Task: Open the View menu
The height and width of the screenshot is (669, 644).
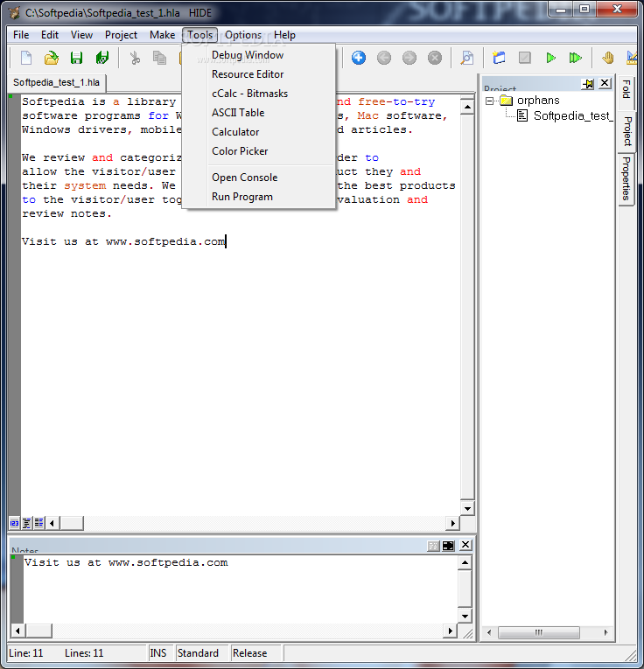Action: [x=81, y=35]
